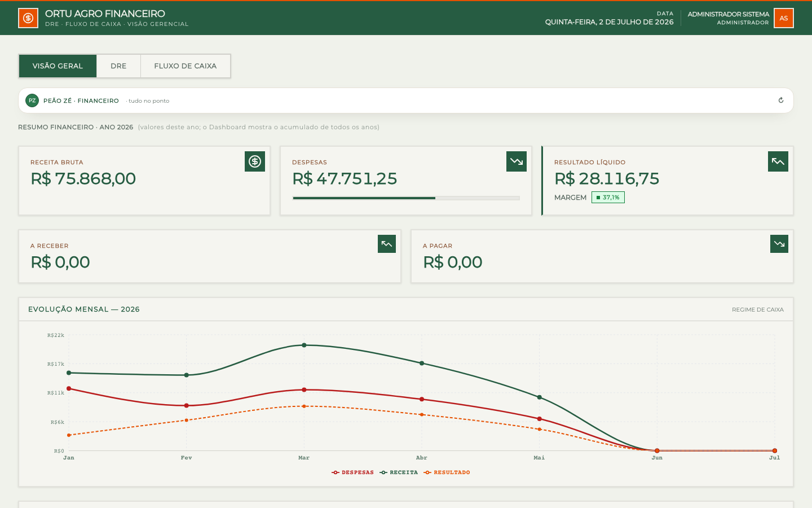
Task: Click the AS user avatar
Action: 784,18
